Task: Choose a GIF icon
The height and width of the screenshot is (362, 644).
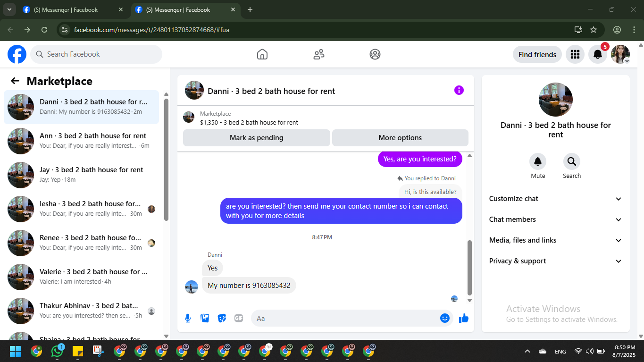Action: (x=239, y=318)
